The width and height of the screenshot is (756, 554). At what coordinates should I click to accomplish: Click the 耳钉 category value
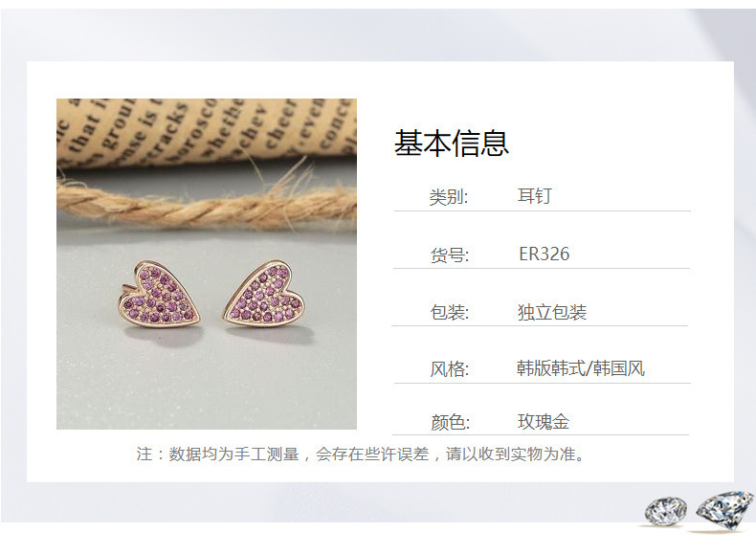(534, 196)
